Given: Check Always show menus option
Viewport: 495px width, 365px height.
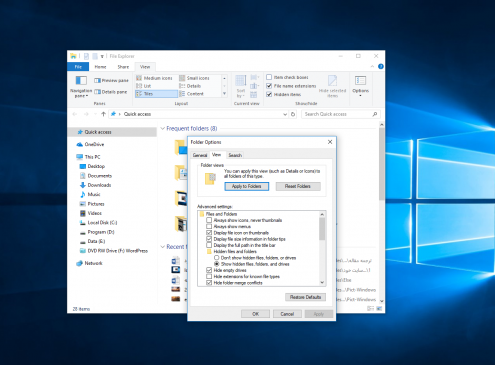Looking at the screenshot, I should [x=209, y=226].
